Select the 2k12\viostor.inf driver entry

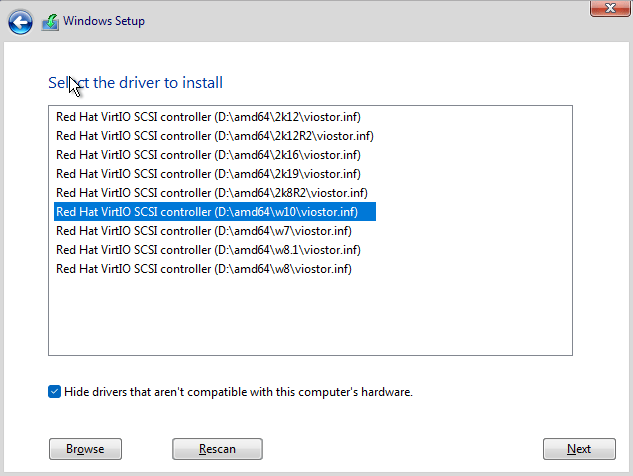pyautogui.click(x=208, y=117)
